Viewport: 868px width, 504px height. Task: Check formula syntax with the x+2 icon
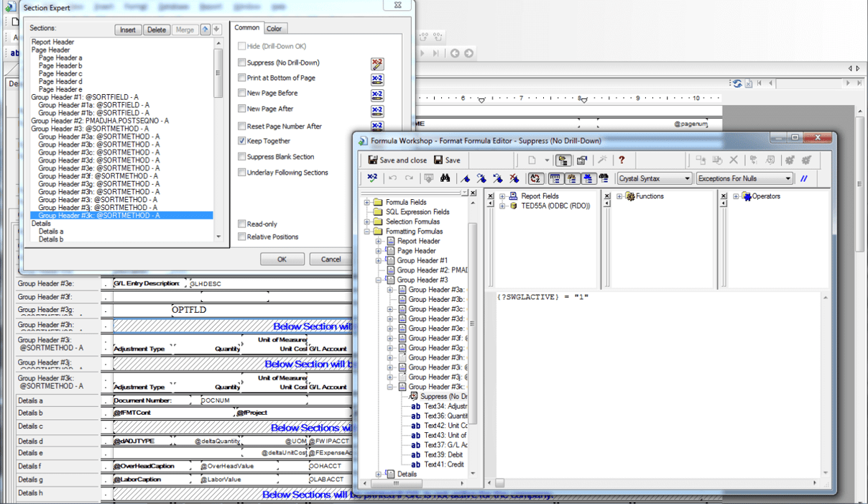tap(373, 178)
